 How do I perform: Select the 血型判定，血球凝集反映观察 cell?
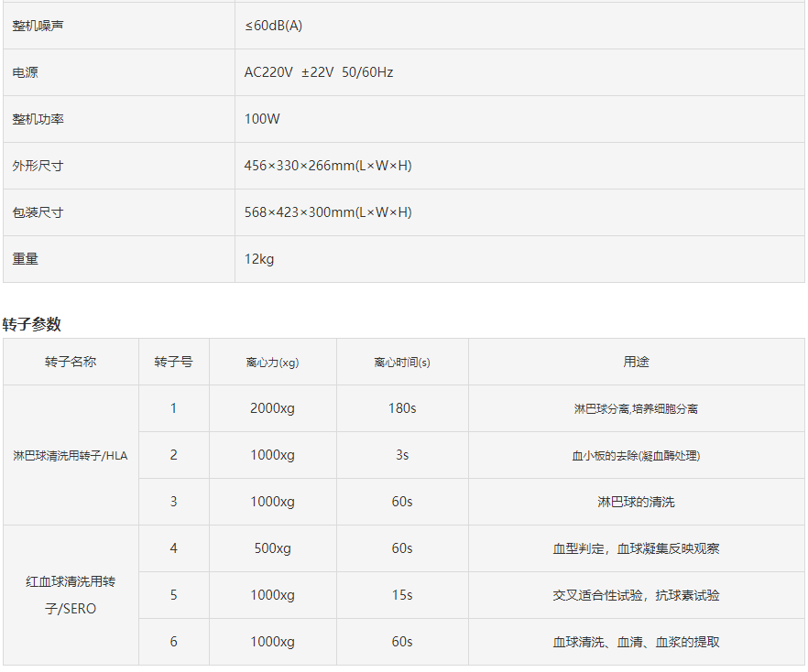(x=636, y=548)
